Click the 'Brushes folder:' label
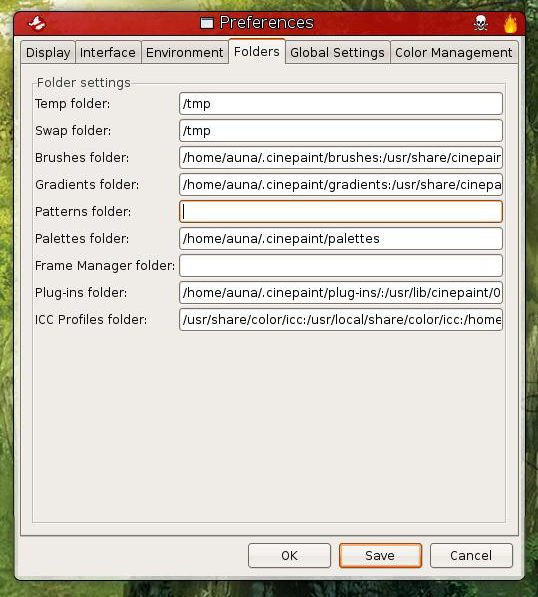 click(82, 158)
